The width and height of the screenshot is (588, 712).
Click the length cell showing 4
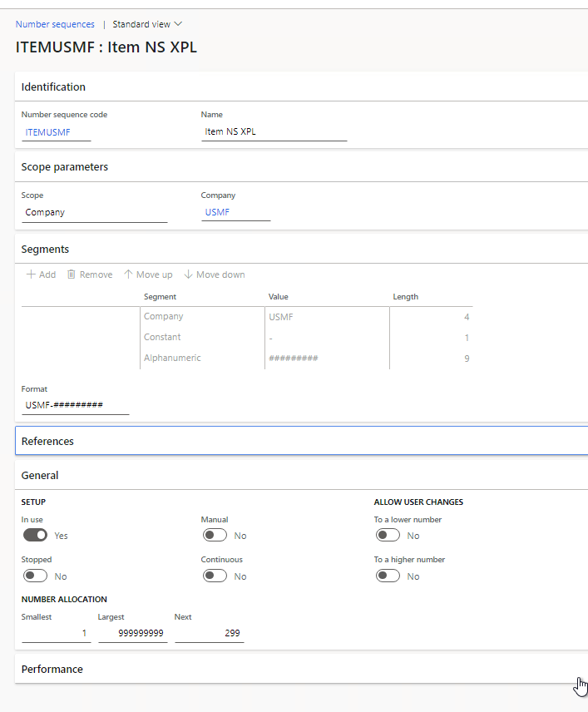tap(431, 317)
